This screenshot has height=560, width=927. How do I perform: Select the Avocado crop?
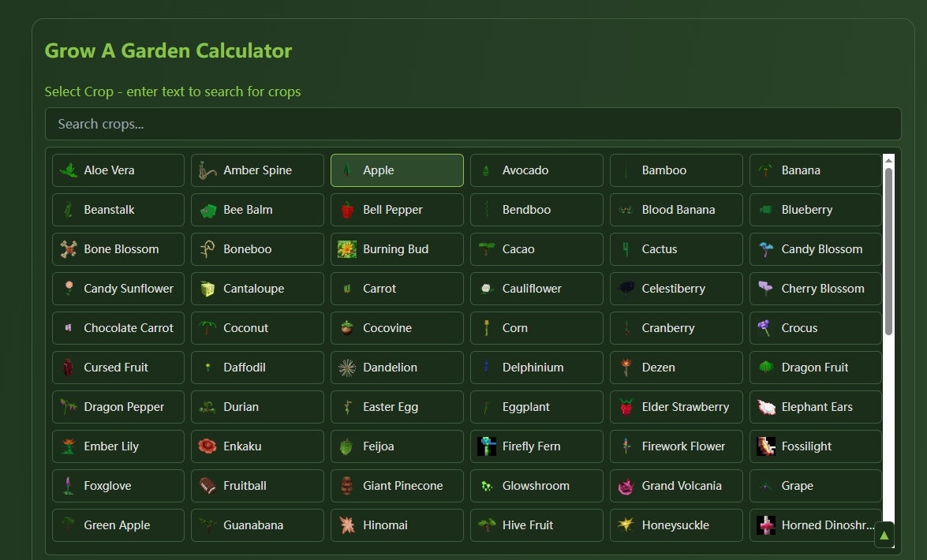pos(536,170)
